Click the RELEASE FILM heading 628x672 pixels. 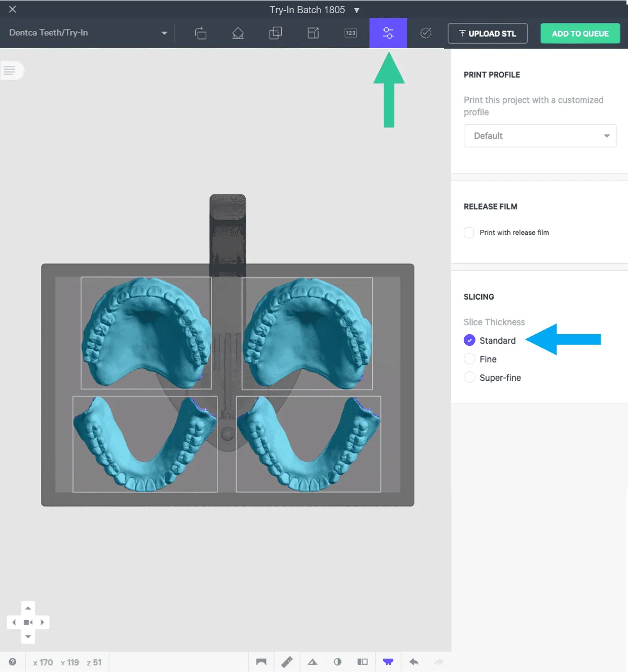(x=491, y=206)
